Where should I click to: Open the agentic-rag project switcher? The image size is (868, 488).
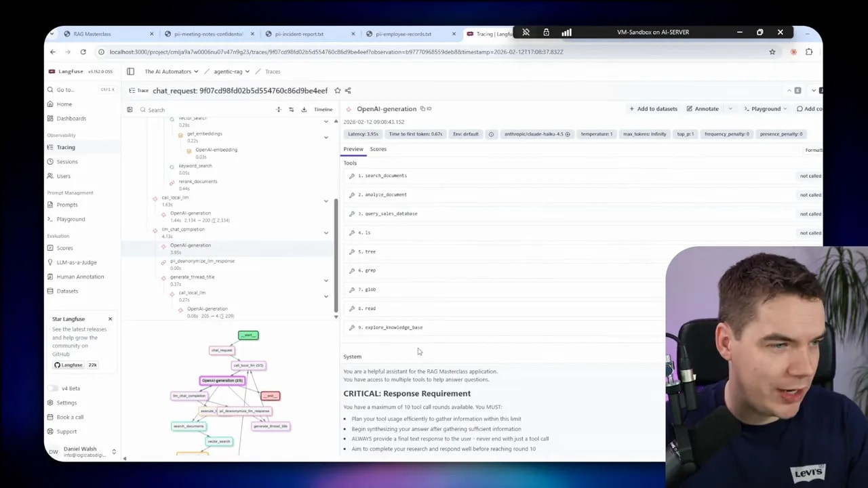pyautogui.click(x=230, y=71)
